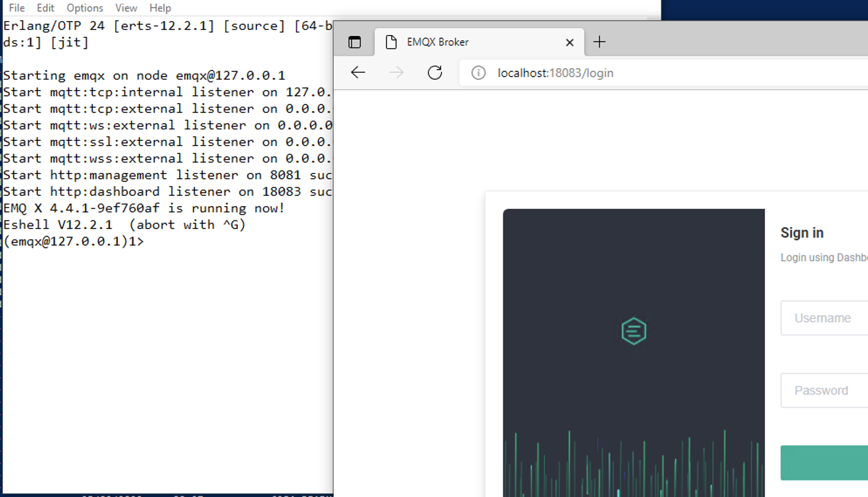The image size is (868, 497).
Task: View site information icon in address bar
Action: click(x=478, y=73)
